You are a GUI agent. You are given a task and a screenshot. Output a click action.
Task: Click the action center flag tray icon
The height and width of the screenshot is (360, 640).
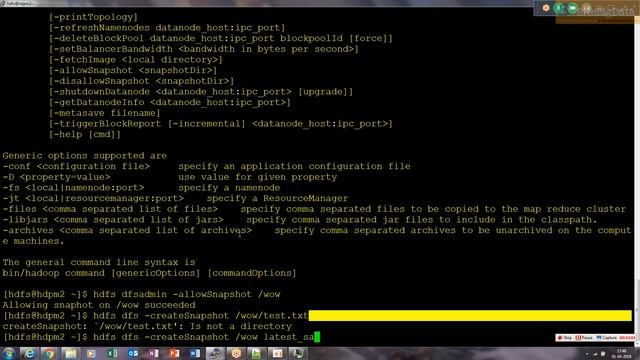pos(603,354)
